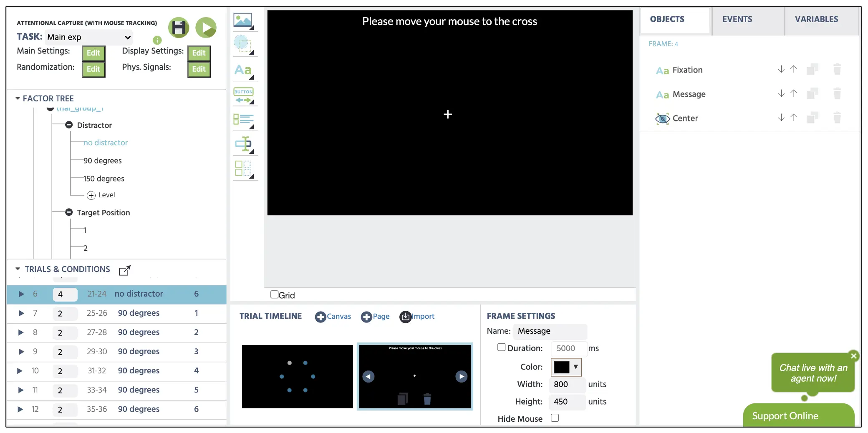Edit the Display Settings
The height and width of the screenshot is (433, 868).
pyautogui.click(x=199, y=53)
